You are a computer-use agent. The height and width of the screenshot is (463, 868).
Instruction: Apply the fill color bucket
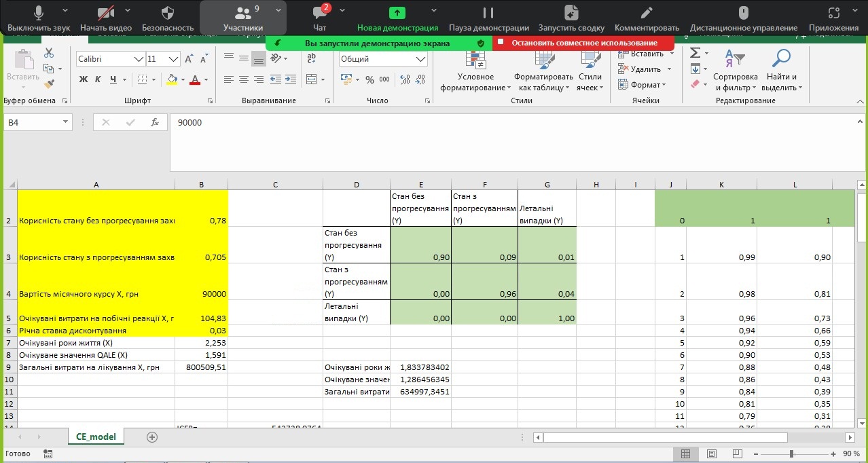(173, 79)
